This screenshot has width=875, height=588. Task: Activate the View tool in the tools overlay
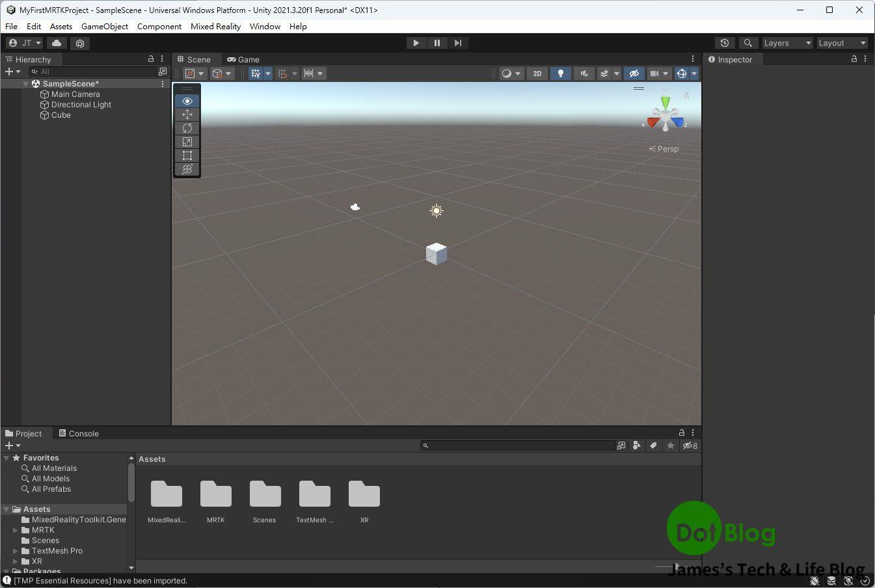point(187,101)
